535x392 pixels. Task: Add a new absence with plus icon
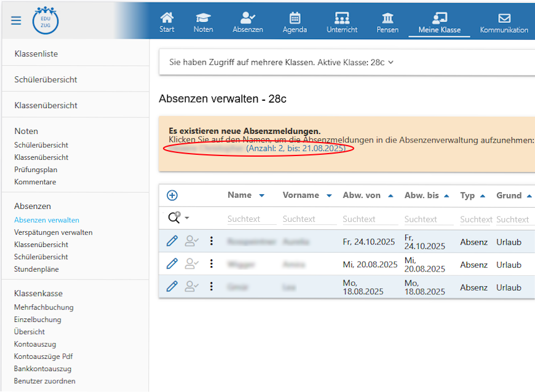(172, 195)
